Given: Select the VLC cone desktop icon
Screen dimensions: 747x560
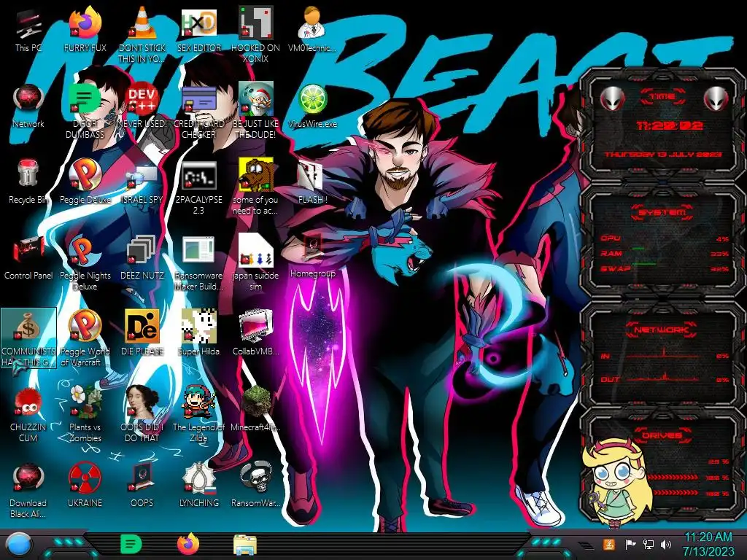Looking at the screenshot, I should (x=142, y=36).
